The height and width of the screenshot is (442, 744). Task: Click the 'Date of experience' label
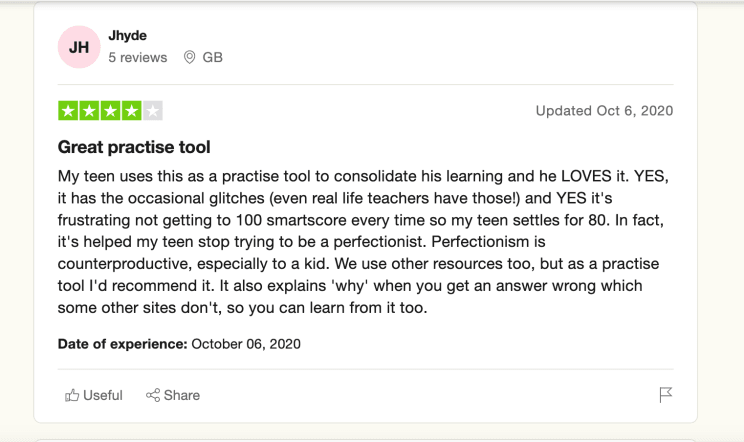click(x=118, y=345)
